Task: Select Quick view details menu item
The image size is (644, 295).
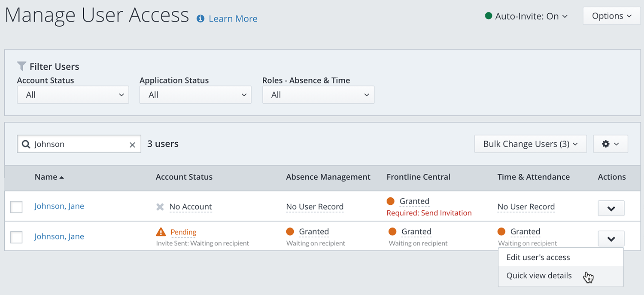Action: [x=539, y=276]
